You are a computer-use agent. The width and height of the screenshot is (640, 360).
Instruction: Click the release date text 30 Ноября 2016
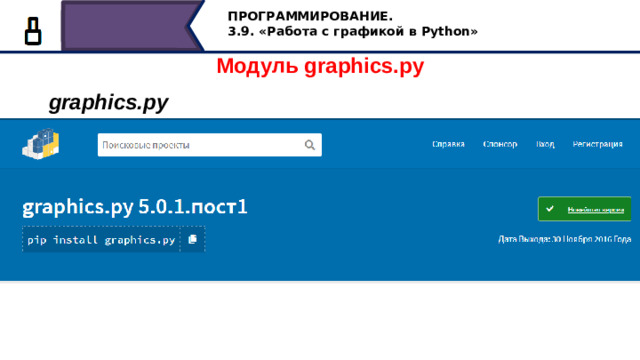pyautogui.click(x=564, y=239)
